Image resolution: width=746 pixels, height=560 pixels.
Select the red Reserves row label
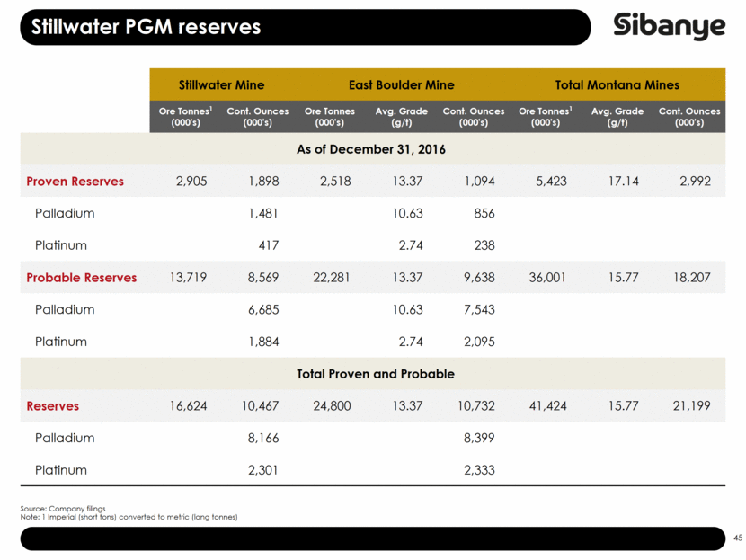pos(53,406)
